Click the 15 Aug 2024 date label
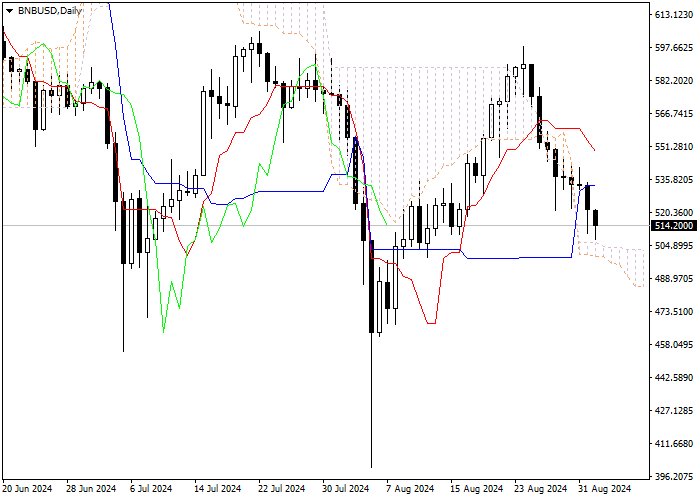 476,489
